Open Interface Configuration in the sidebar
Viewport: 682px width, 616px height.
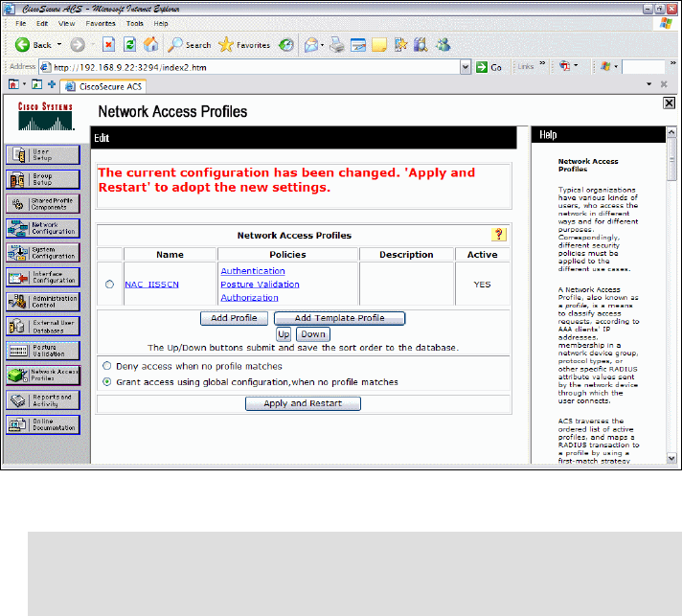coord(42,277)
